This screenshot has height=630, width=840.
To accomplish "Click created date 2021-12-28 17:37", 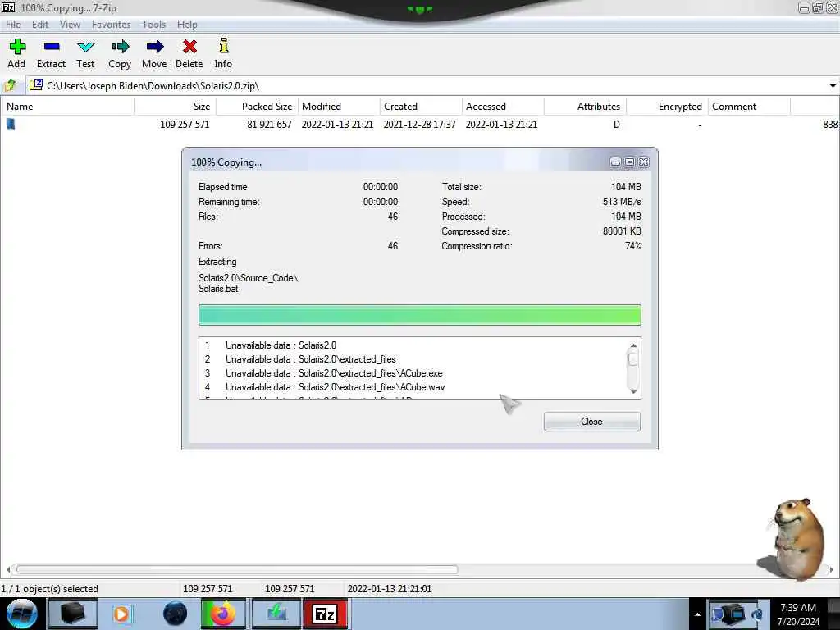I will 419,125.
